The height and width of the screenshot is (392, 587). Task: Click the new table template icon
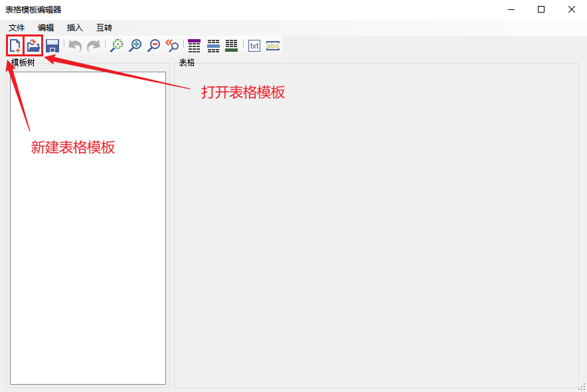tap(15, 46)
